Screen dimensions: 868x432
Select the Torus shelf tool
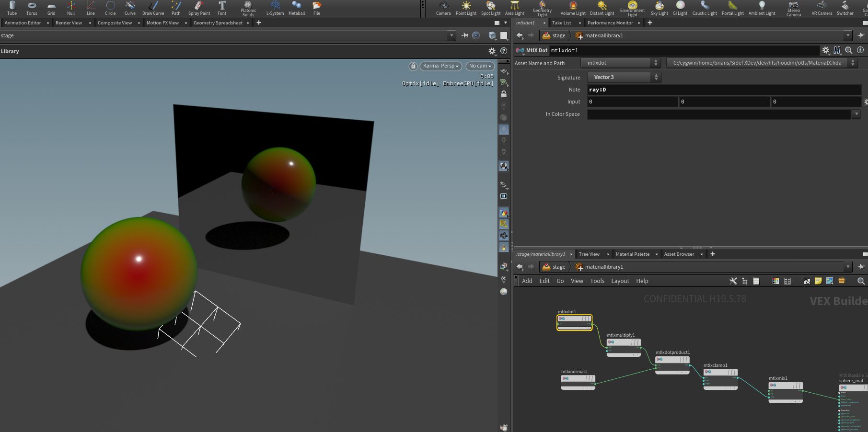point(32,8)
